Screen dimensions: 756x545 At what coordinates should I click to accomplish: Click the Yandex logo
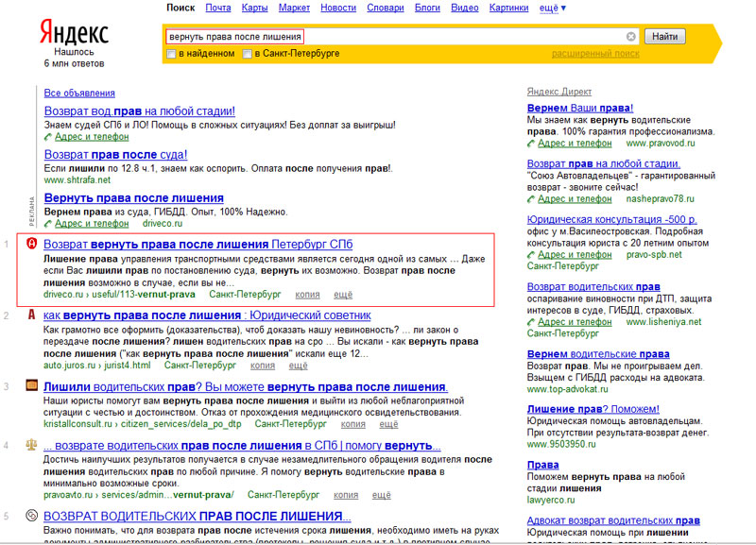(x=74, y=33)
